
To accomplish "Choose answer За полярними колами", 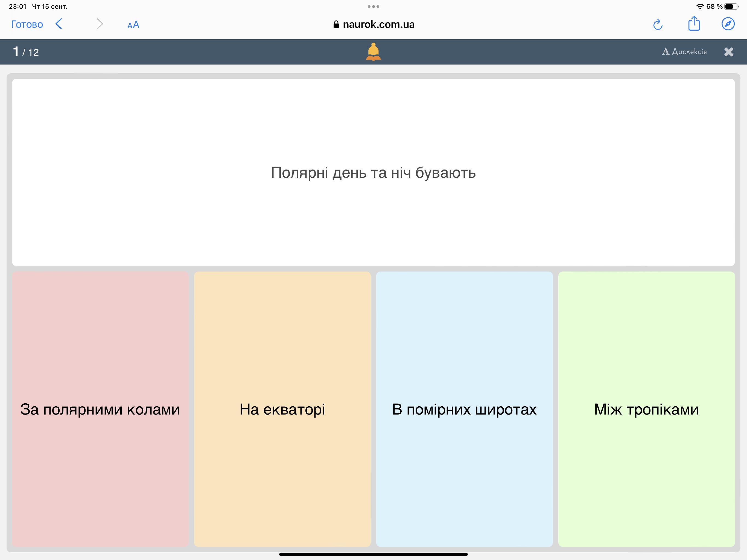I will click(100, 409).
